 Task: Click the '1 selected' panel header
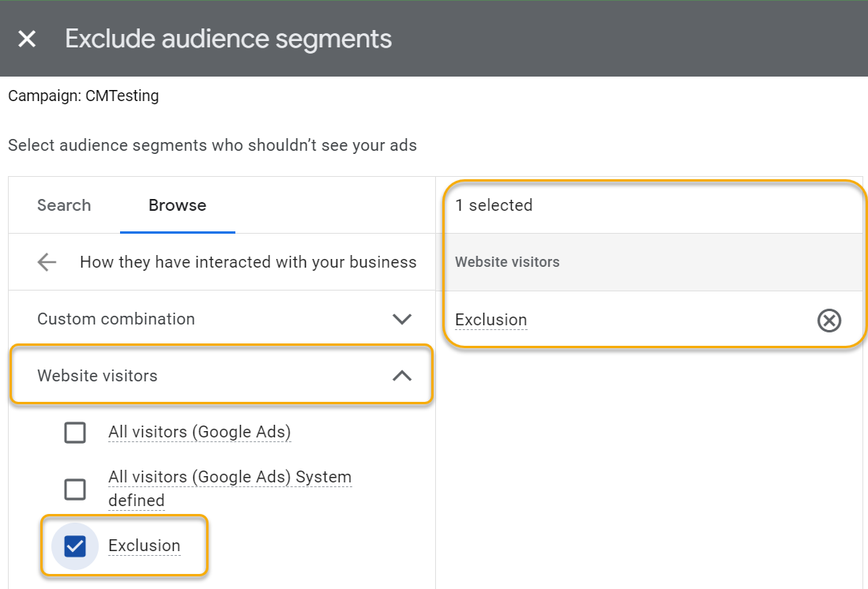[494, 205]
